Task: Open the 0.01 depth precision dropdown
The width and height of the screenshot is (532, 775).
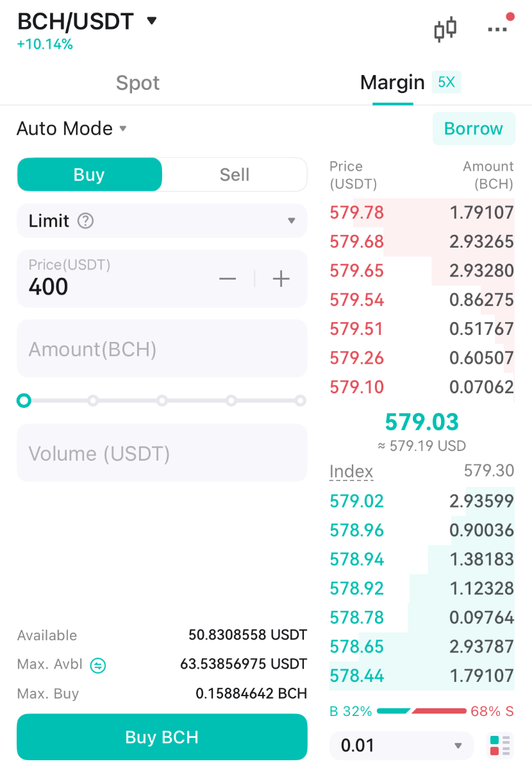Action: (x=401, y=745)
